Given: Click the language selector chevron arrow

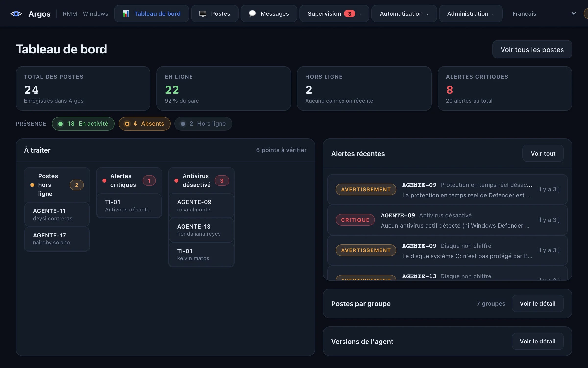Looking at the screenshot, I should tap(574, 13).
